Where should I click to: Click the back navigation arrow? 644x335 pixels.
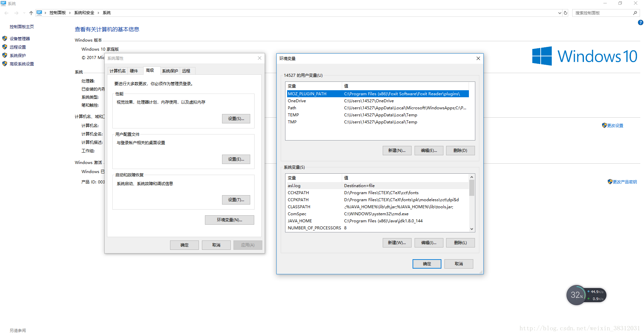pos(6,13)
